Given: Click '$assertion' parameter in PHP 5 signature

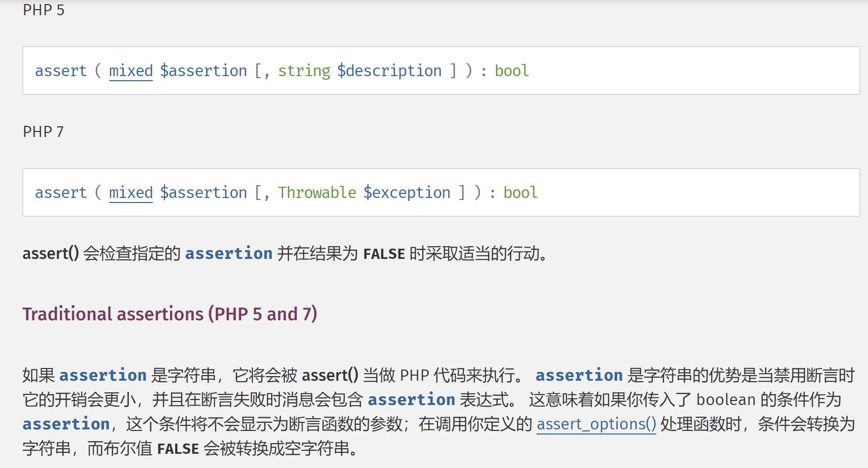Looking at the screenshot, I should (204, 71).
